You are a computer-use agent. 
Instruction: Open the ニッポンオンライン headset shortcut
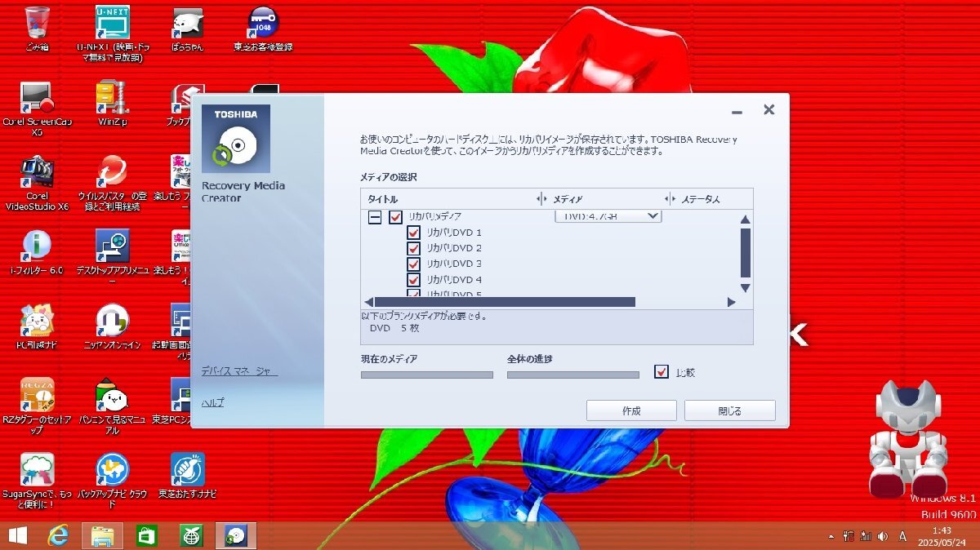112,326
